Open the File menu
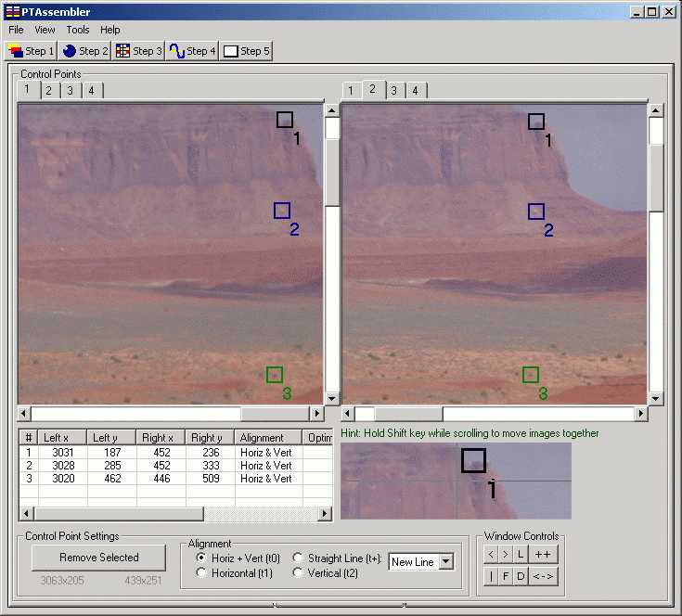The image size is (682, 616). [16, 30]
